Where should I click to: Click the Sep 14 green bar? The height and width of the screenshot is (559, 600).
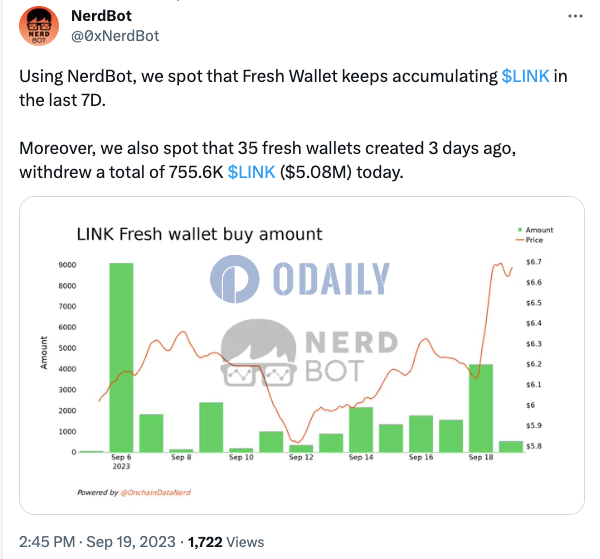pyautogui.click(x=361, y=430)
